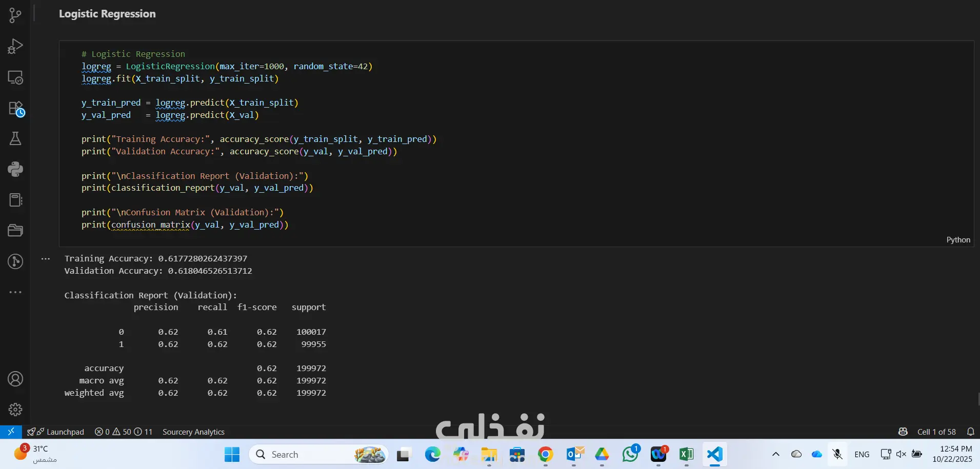Open Google Drive from the taskbar
Viewport: 980px width, 469px height.
coord(602,454)
